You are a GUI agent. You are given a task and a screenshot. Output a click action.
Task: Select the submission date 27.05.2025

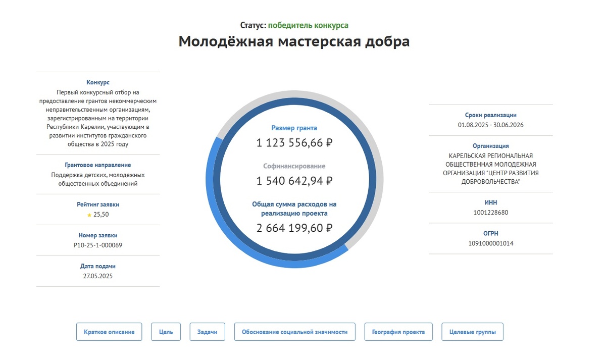click(x=99, y=276)
